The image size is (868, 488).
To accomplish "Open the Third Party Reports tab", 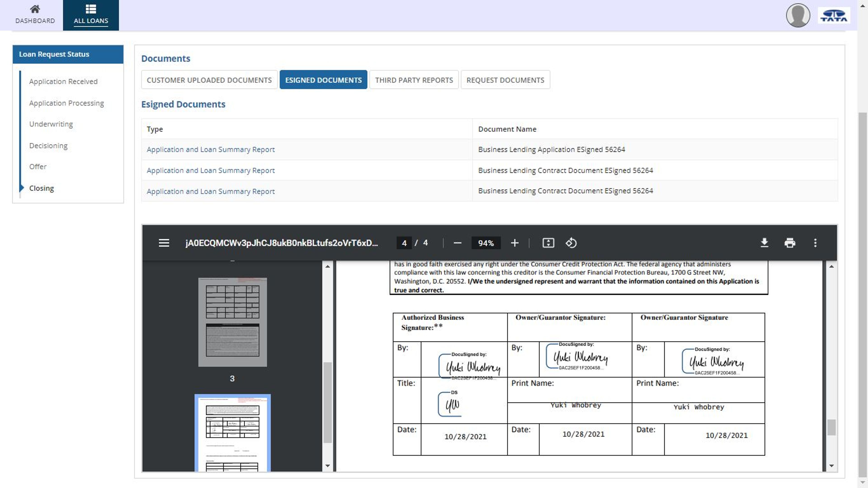I will (x=414, y=80).
